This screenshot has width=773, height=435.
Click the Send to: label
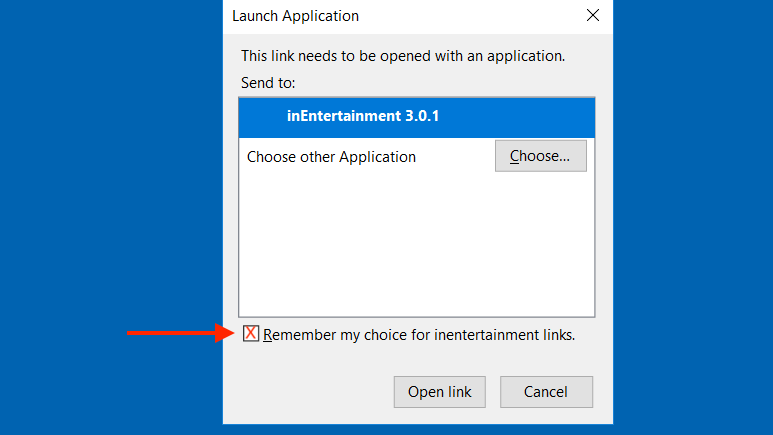coord(268,83)
